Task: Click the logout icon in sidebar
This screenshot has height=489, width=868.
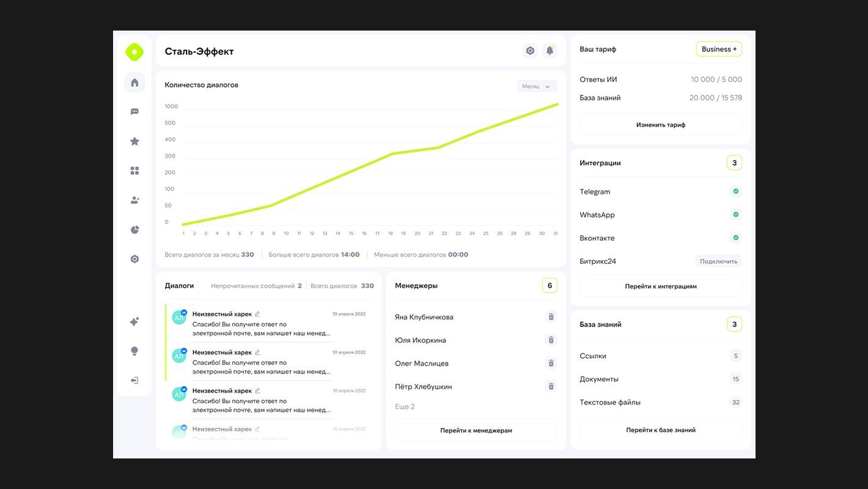Action: 134,380
